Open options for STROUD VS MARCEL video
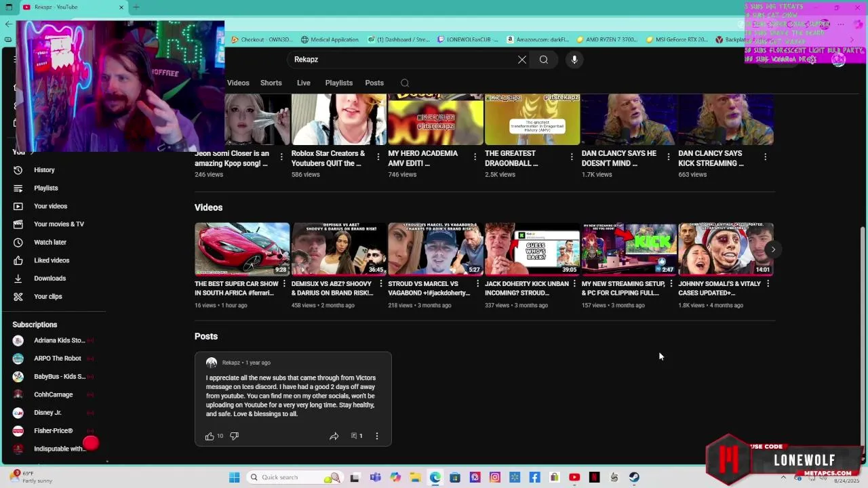The image size is (868, 488). click(x=477, y=284)
